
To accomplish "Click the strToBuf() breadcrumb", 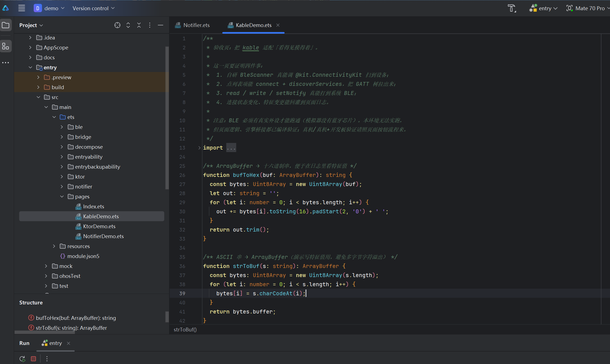I will [185, 330].
